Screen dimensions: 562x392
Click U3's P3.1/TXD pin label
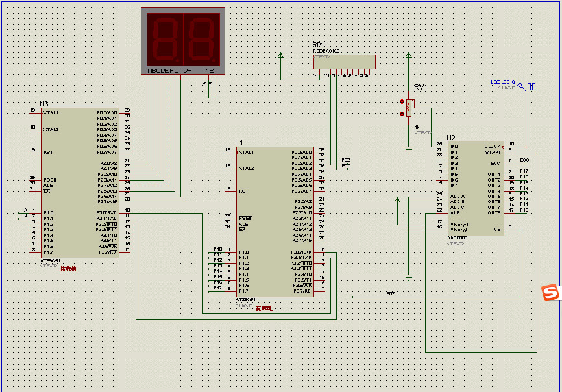[106, 219]
